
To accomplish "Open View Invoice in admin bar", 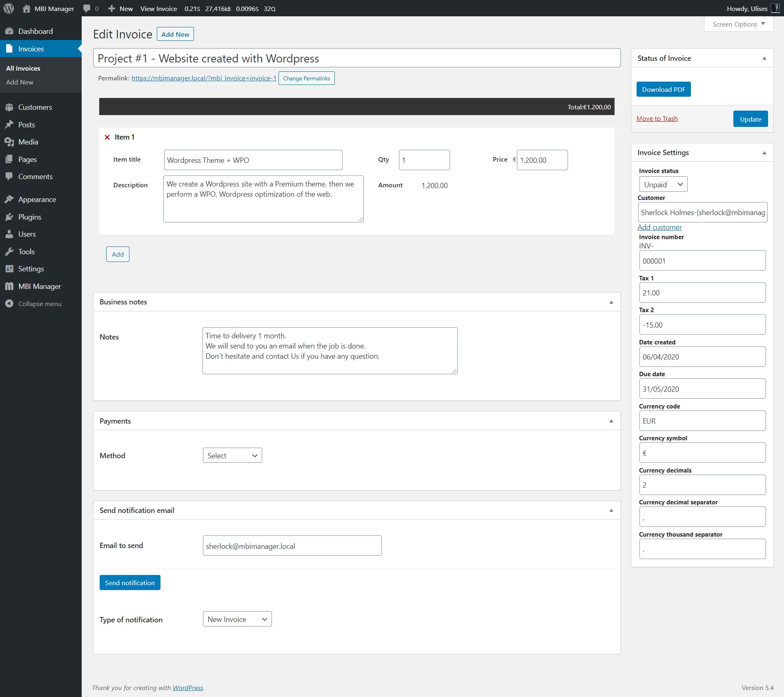I will pos(158,9).
